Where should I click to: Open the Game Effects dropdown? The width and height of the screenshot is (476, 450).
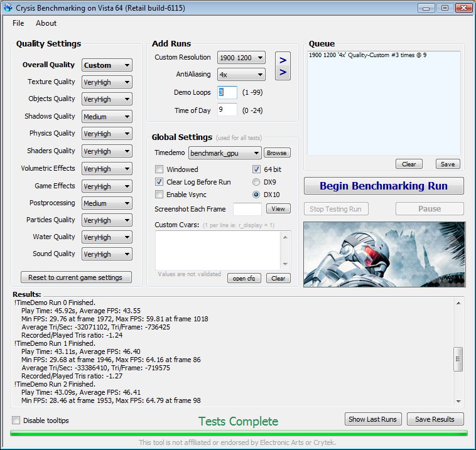pos(107,186)
